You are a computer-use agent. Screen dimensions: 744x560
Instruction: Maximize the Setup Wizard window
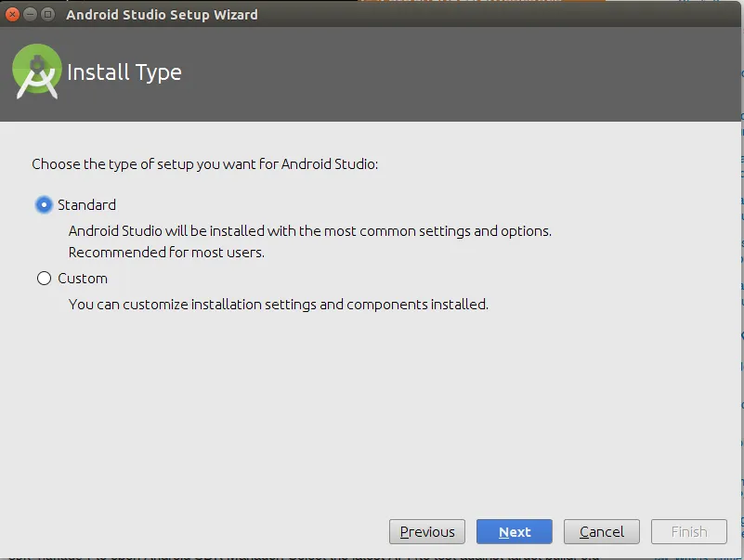[47, 14]
